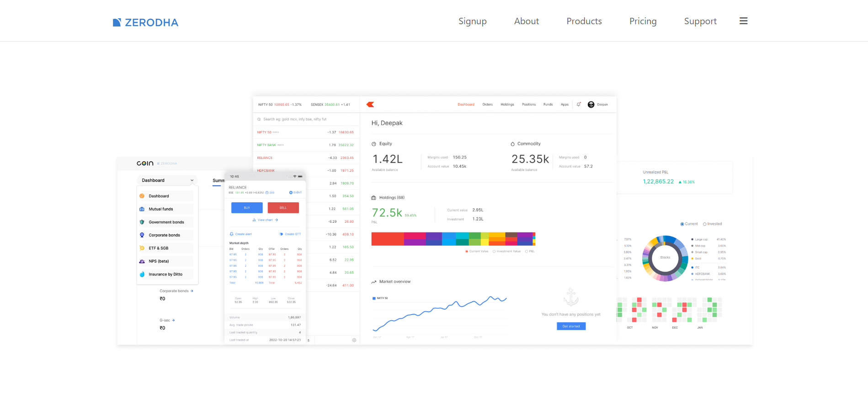
Task: Click the watchlist search field
Action: (306, 119)
